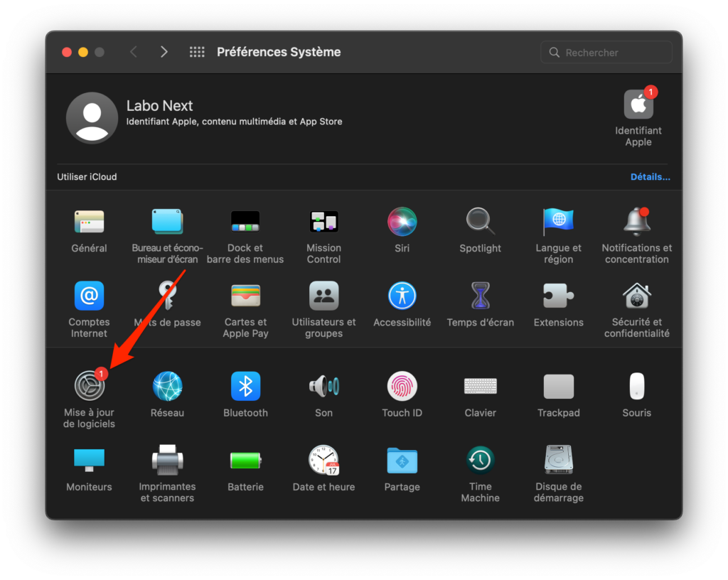Open Utilisateurs et groupes pane
This screenshot has width=728, height=580.
click(x=323, y=296)
